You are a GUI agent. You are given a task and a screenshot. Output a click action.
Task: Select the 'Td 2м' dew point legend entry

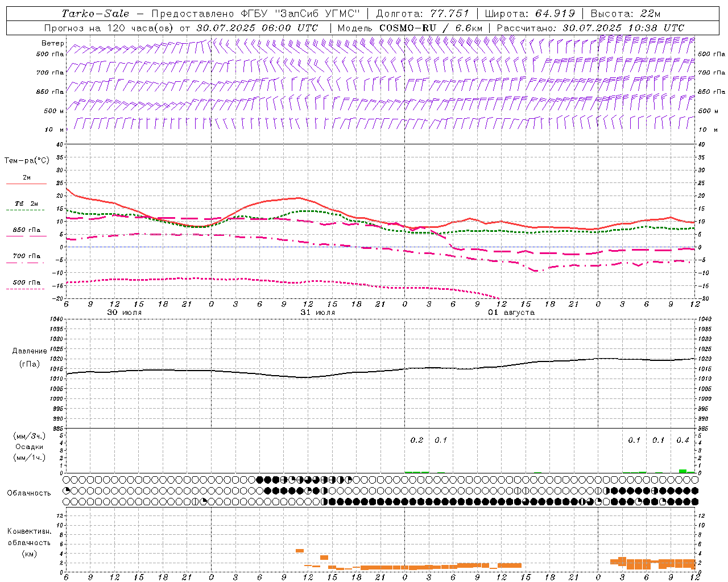click(27, 203)
